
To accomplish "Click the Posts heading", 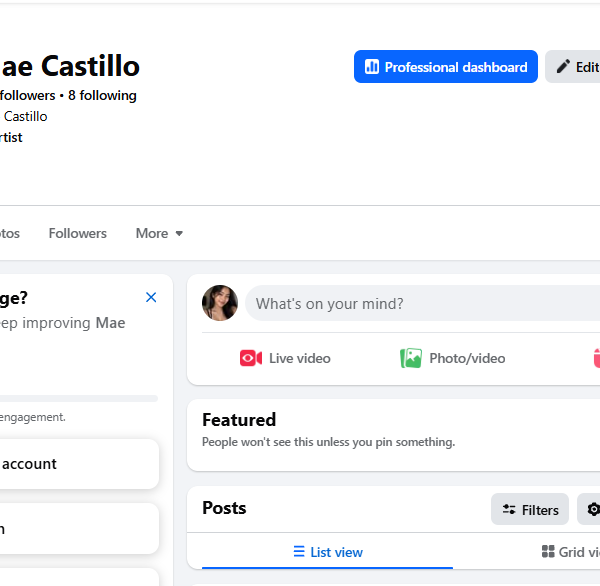I will pos(224,508).
